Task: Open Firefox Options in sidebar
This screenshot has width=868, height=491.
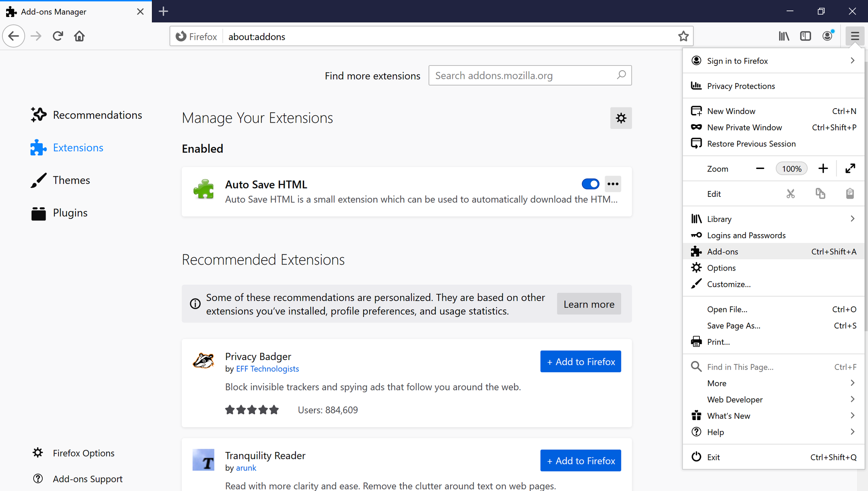Action: [x=73, y=453]
